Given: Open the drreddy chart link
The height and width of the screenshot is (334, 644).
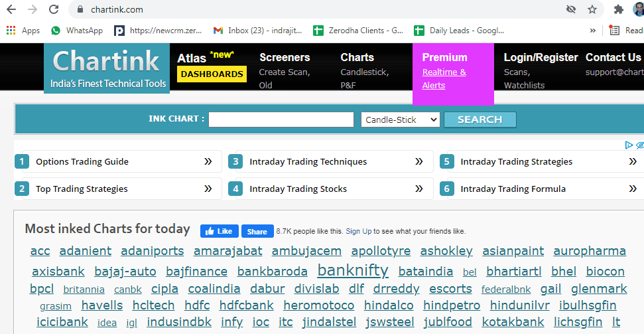Looking at the screenshot, I should click(x=397, y=289).
